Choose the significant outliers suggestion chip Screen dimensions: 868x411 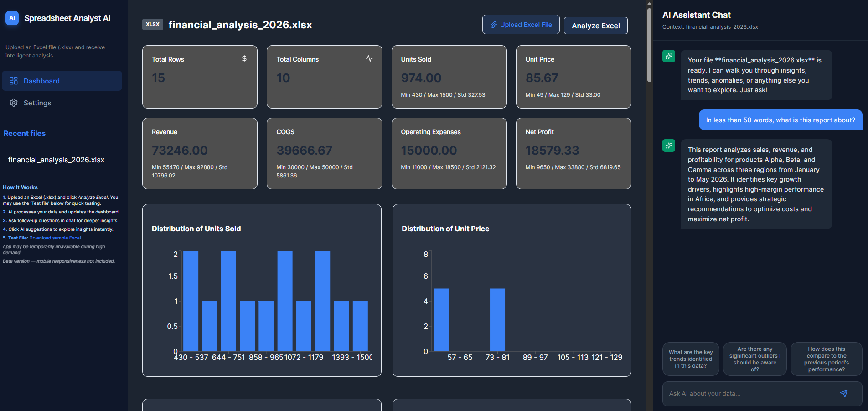[x=754, y=359]
